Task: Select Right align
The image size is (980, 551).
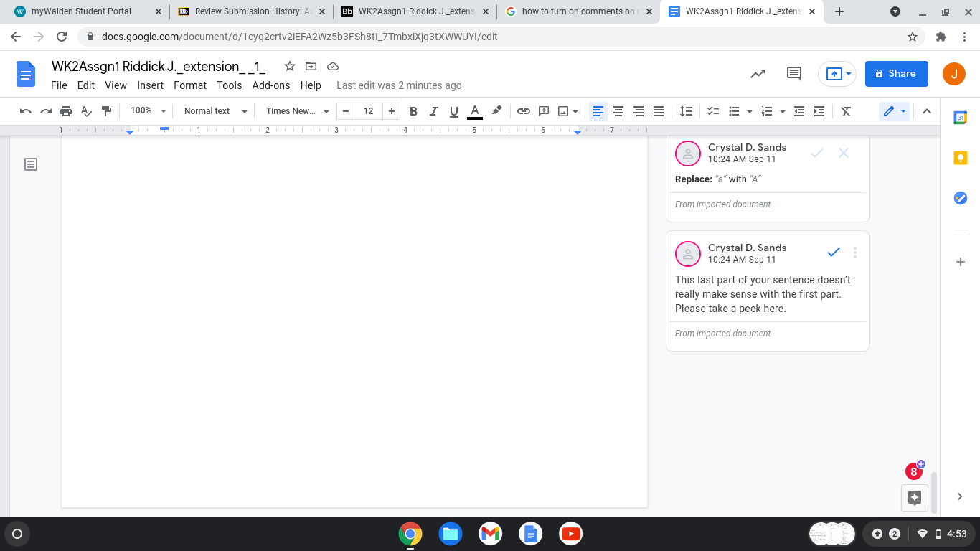Action: click(638, 111)
